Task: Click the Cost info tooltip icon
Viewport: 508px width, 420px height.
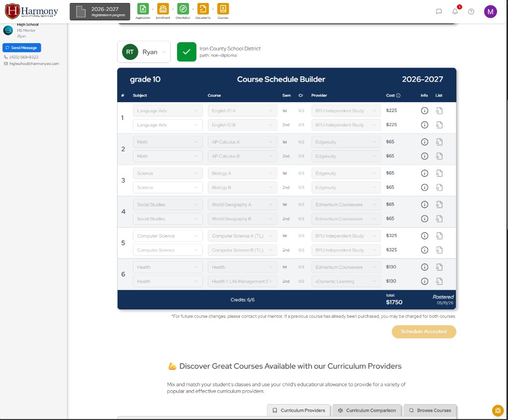Action: click(398, 96)
